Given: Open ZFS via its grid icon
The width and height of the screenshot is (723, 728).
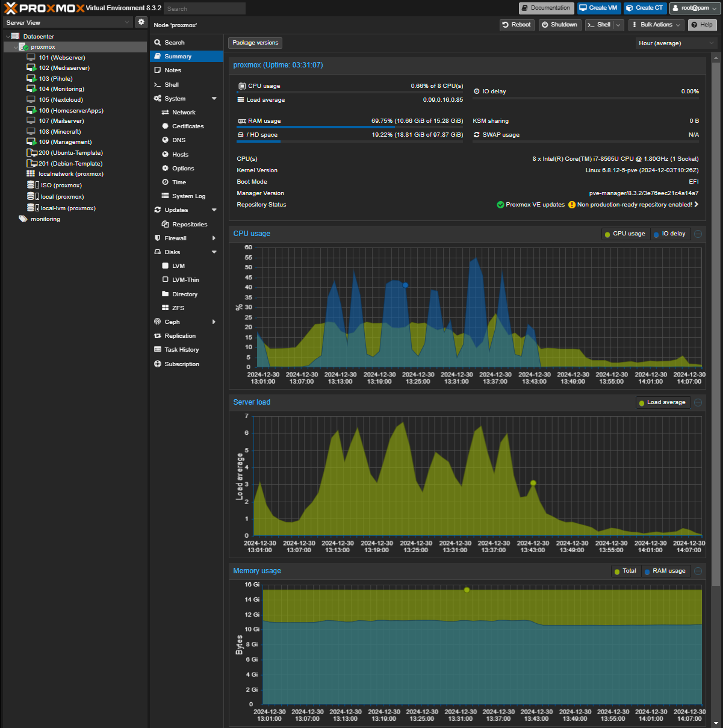Looking at the screenshot, I should click(x=166, y=308).
